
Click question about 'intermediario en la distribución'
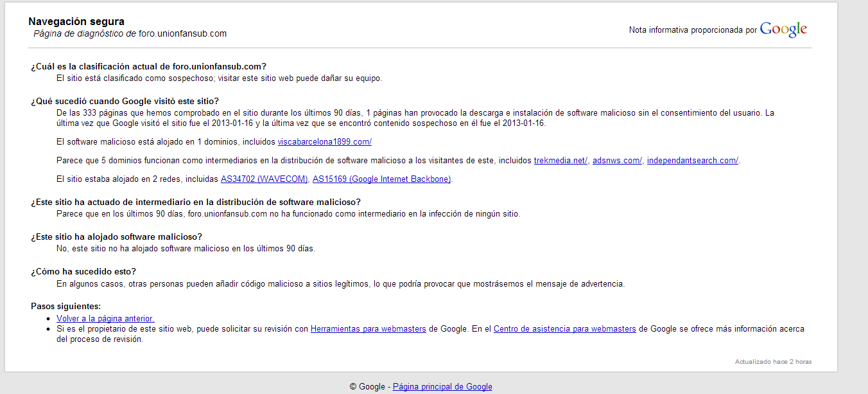pyautogui.click(x=196, y=202)
